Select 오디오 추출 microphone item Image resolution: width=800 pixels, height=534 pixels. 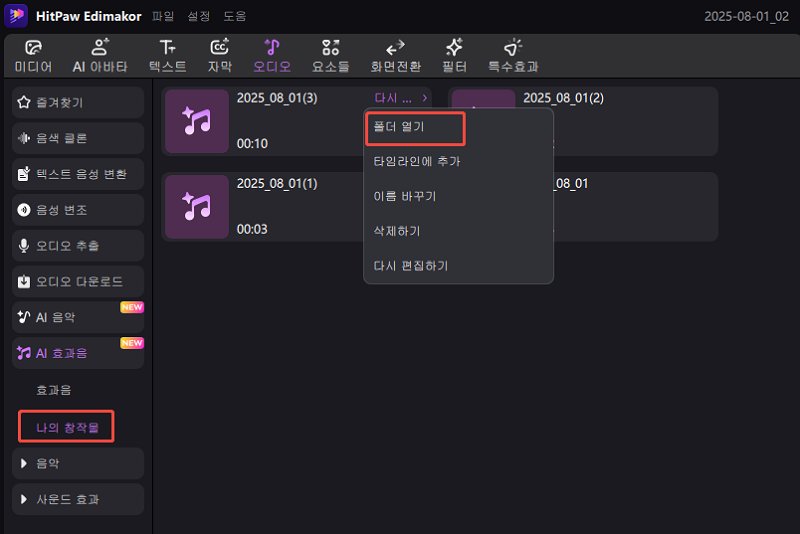78,245
